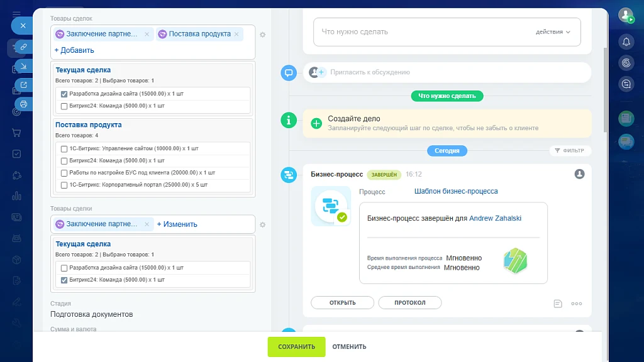Open Поставка продукта tag chip

pyautogui.click(x=199, y=34)
